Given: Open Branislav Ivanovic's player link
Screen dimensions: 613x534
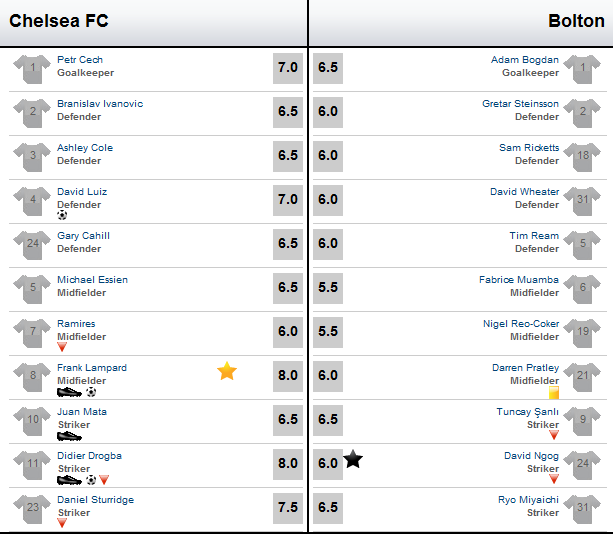Looking at the screenshot, I should coord(100,104).
